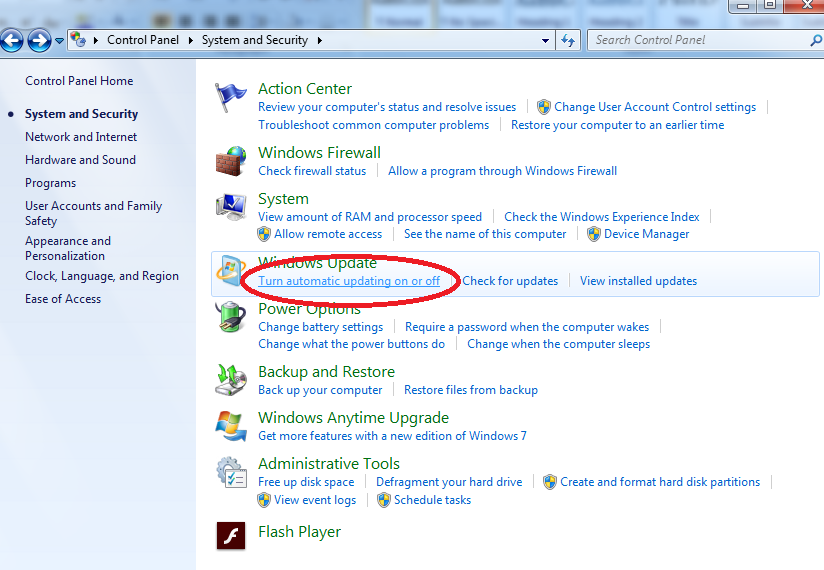Click View installed updates
This screenshot has width=824, height=570.
638,281
